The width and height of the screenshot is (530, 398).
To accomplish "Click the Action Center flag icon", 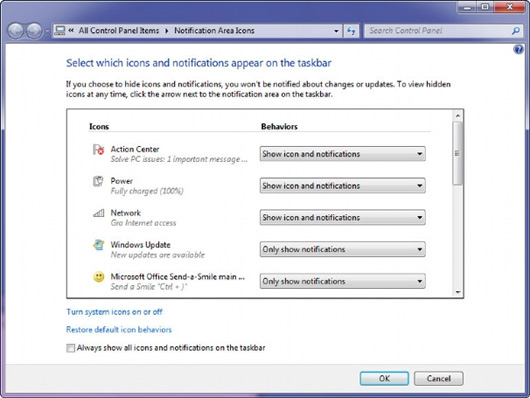I will pos(98,149).
